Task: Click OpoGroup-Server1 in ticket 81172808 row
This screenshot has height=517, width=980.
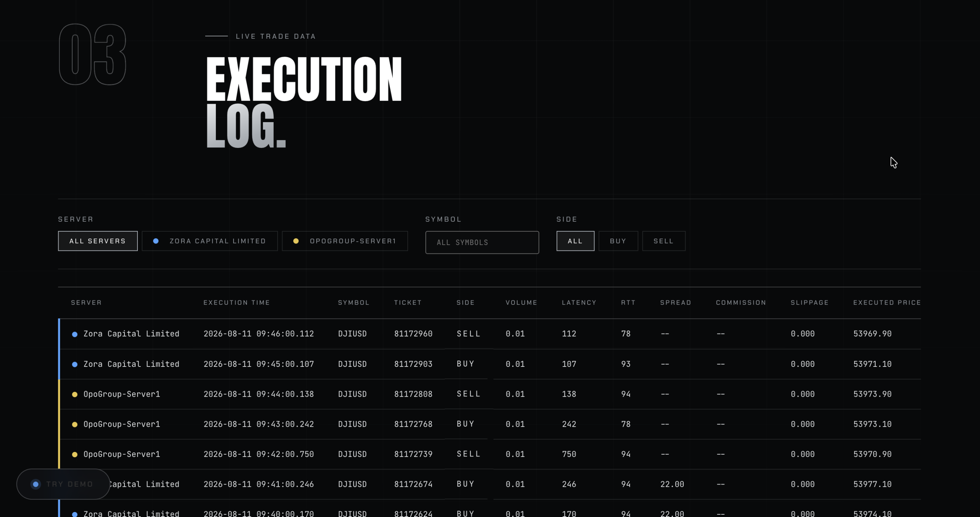Action: (122, 394)
